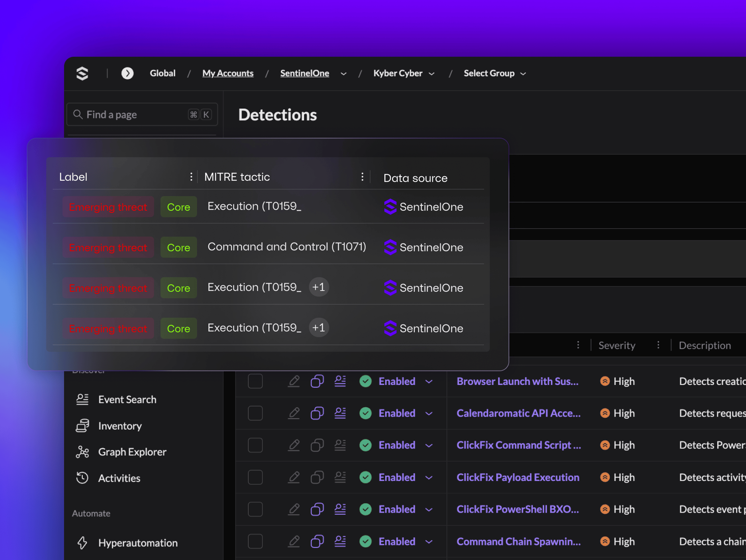Open event search for Command Chain rule
The width and height of the screenshot is (746, 560).
point(340,541)
